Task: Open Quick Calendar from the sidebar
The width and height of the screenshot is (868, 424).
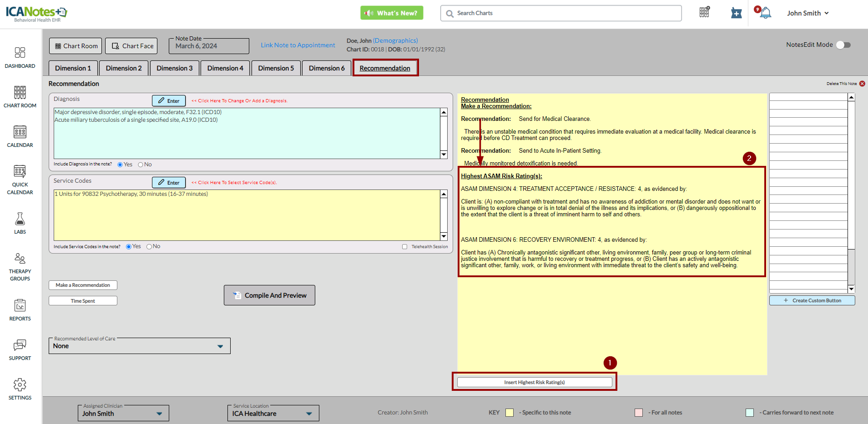Action: coord(20,179)
